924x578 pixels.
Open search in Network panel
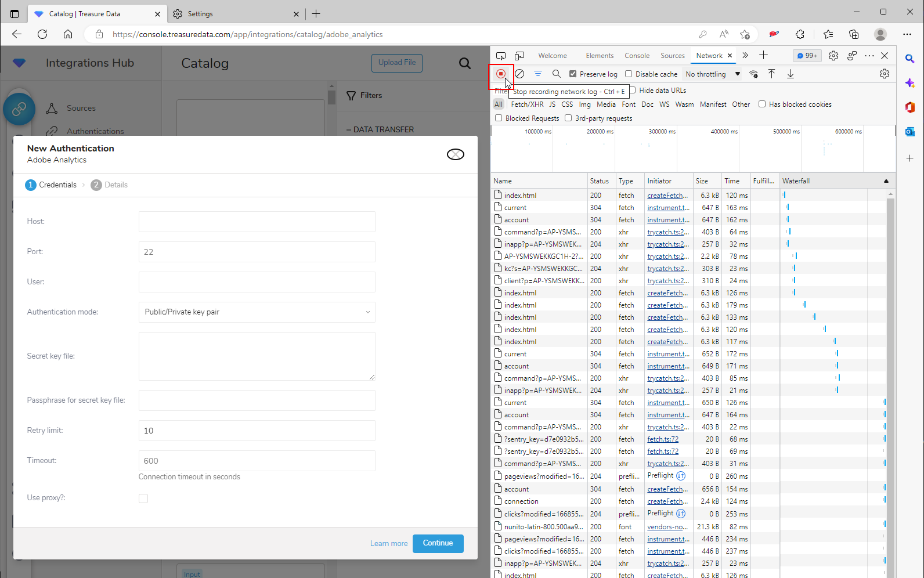tap(556, 74)
